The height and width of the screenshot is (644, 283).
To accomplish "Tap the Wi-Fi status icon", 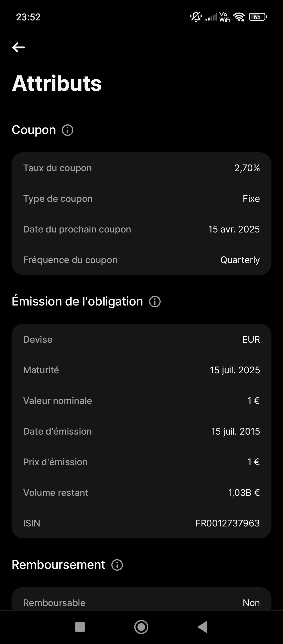I will pyautogui.click(x=239, y=17).
